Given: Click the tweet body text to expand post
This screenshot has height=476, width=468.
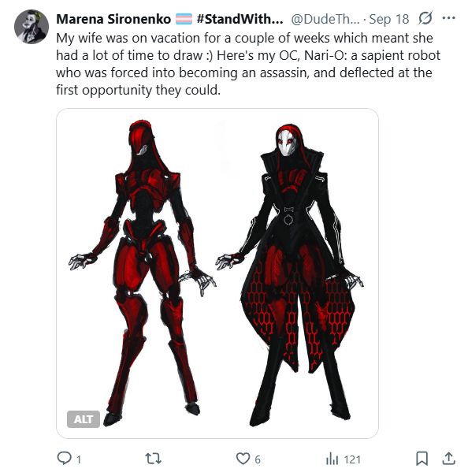Looking at the screenshot, I should point(248,64).
